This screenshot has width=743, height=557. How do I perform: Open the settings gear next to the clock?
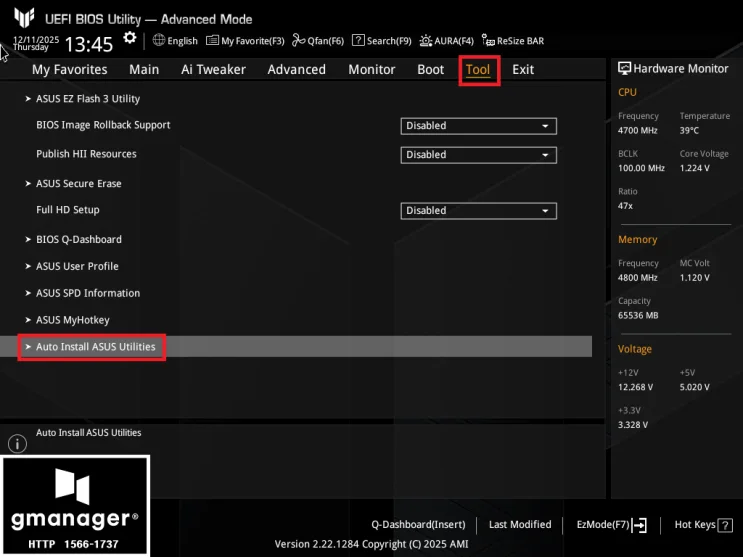[129, 38]
